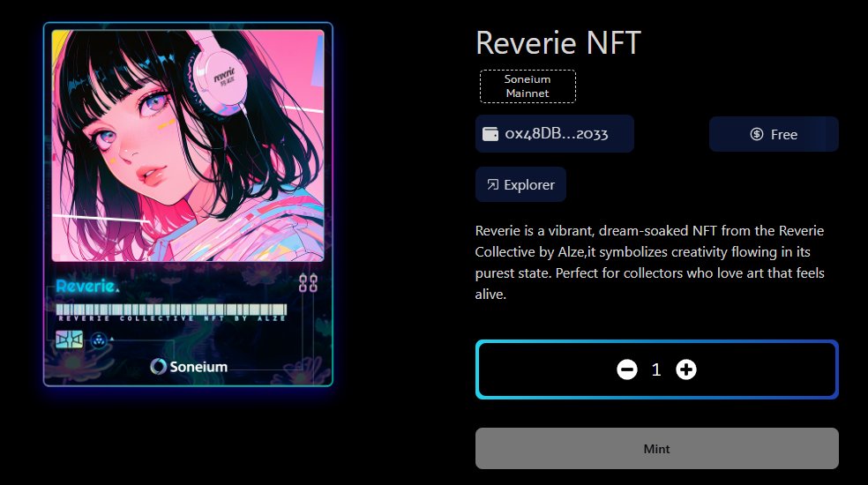This screenshot has width=868, height=485.
Task: Click the quantity value 1
Action: 656,369
